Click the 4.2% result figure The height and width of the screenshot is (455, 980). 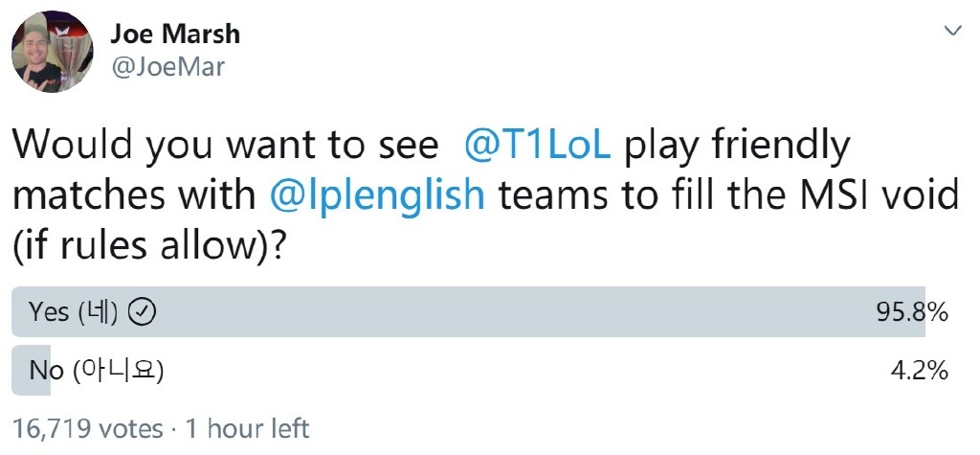click(921, 370)
